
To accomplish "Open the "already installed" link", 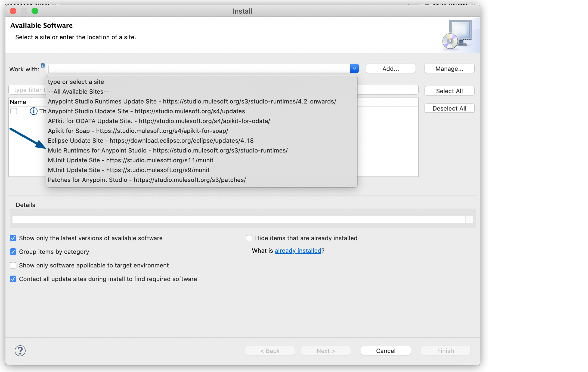I will 298,250.
